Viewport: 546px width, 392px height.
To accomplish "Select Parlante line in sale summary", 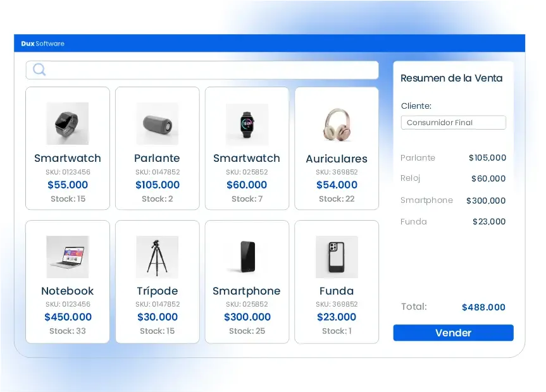I will (x=453, y=157).
